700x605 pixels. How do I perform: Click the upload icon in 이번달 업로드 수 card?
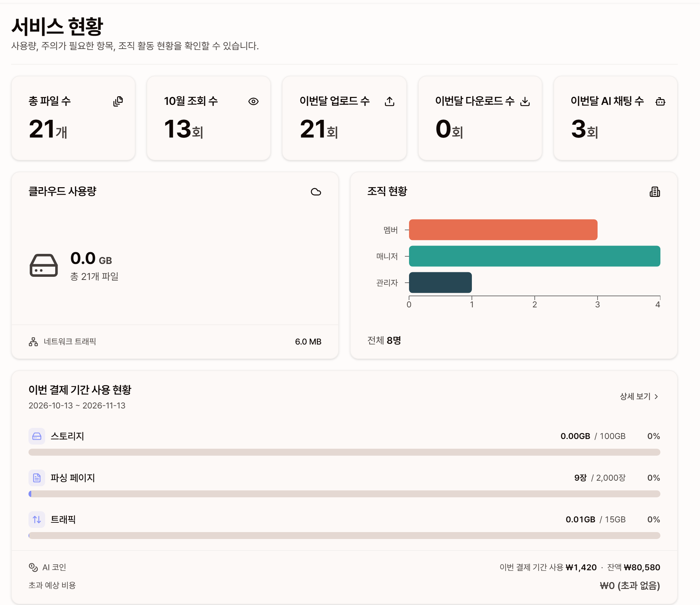coord(390,101)
